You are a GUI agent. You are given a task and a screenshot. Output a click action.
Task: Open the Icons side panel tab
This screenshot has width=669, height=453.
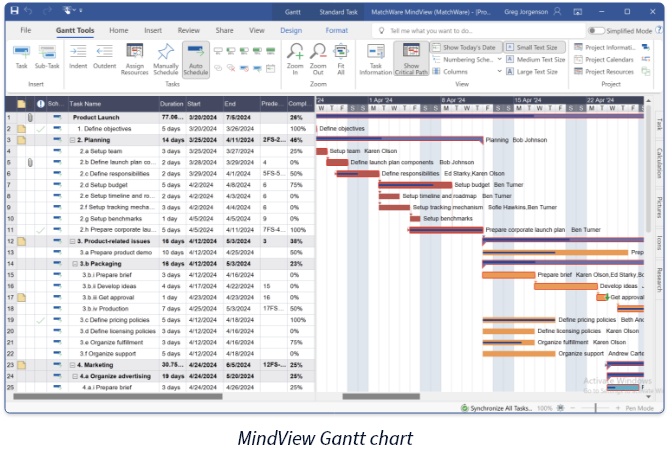click(659, 243)
